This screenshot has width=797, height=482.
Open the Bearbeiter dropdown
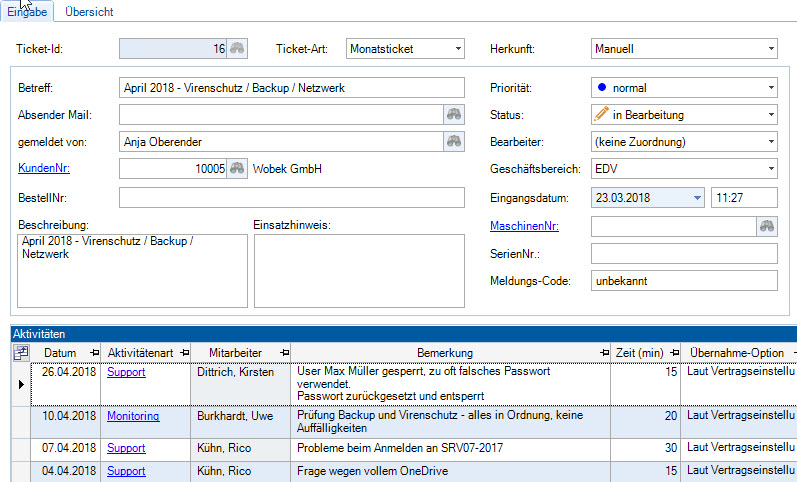[769, 142]
